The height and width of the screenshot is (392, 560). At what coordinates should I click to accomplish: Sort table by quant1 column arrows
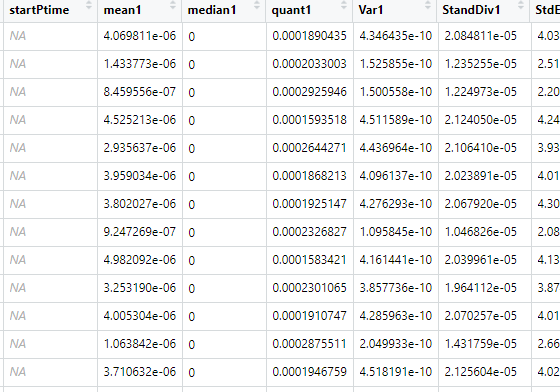point(344,5)
